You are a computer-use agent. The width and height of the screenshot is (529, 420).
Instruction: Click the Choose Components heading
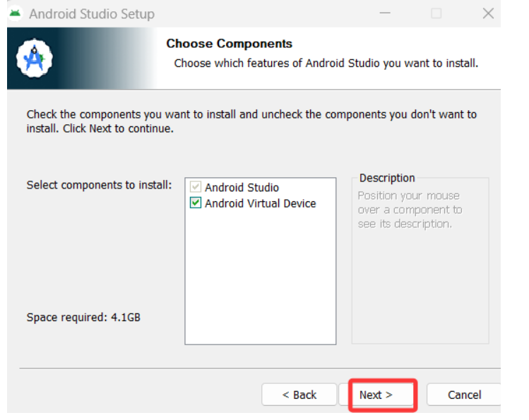tap(229, 44)
